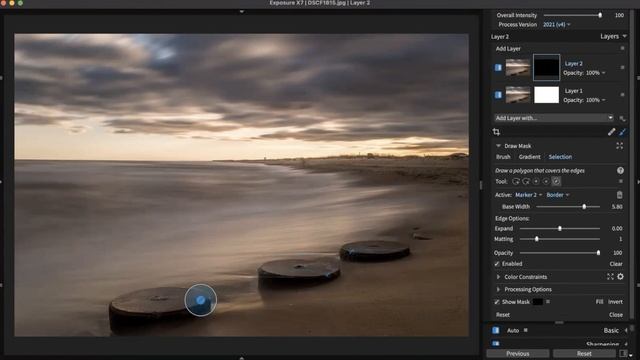
Task: Select the mask brush tool icon
Action: (622, 132)
